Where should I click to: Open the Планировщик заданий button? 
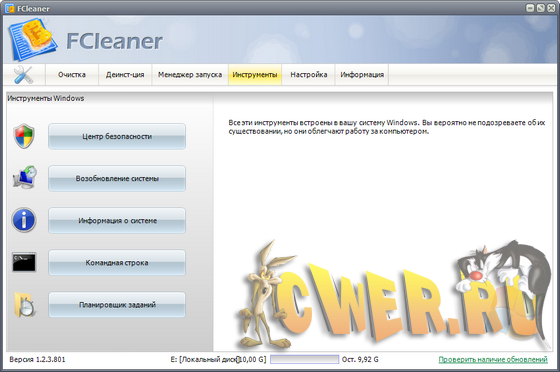117,305
